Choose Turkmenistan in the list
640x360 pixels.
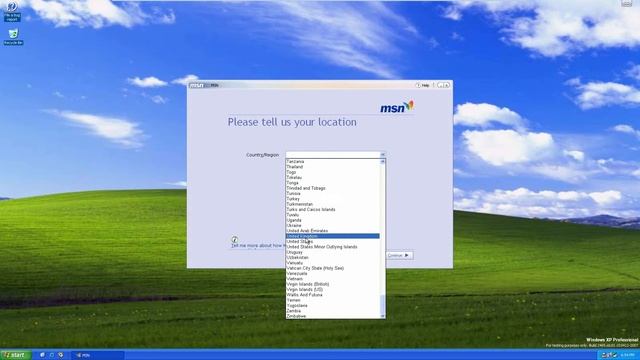point(333,204)
